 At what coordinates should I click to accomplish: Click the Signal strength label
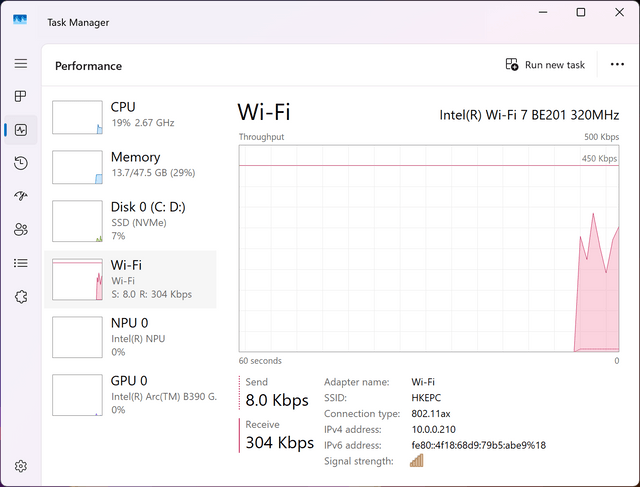(359, 461)
